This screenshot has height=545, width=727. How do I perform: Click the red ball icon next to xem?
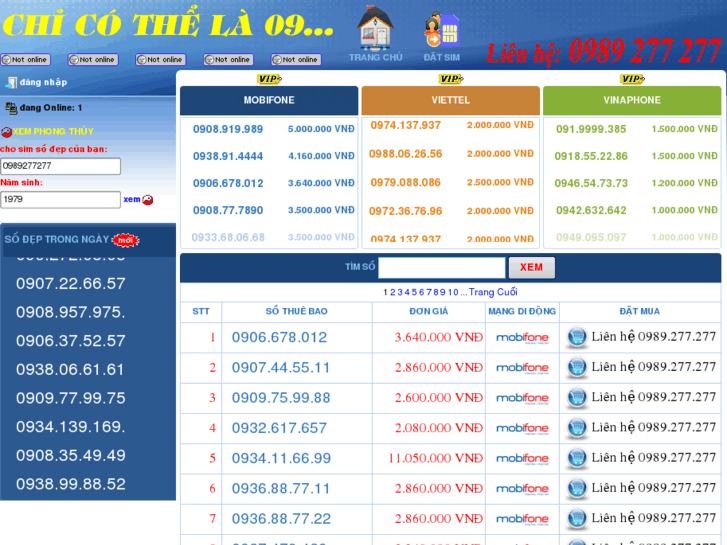click(147, 200)
